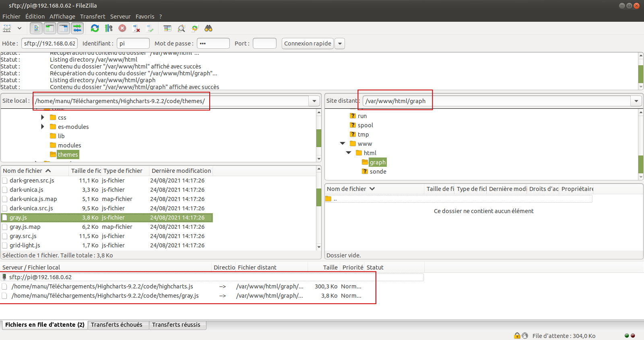Open the Transfert menu

(x=93, y=17)
